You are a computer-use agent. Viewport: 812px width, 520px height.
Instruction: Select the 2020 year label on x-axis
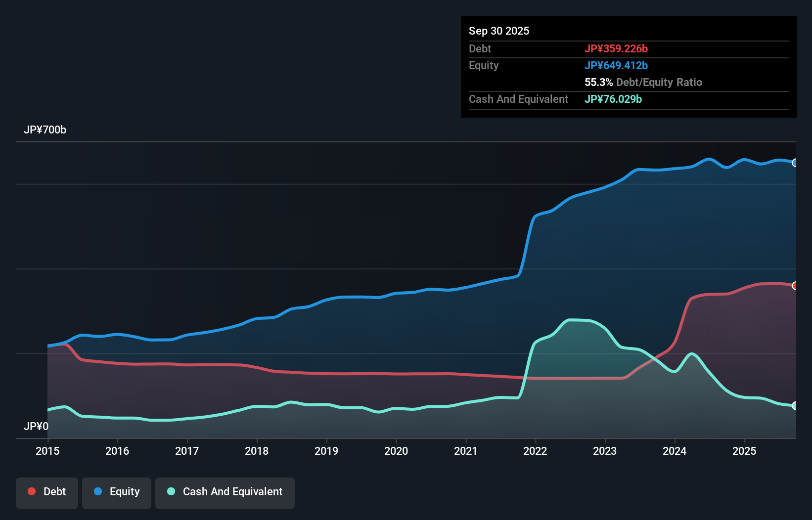396,451
